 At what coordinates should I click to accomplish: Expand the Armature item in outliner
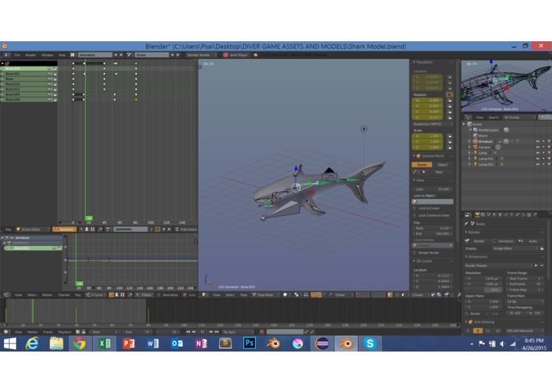click(x=469, y=141)
